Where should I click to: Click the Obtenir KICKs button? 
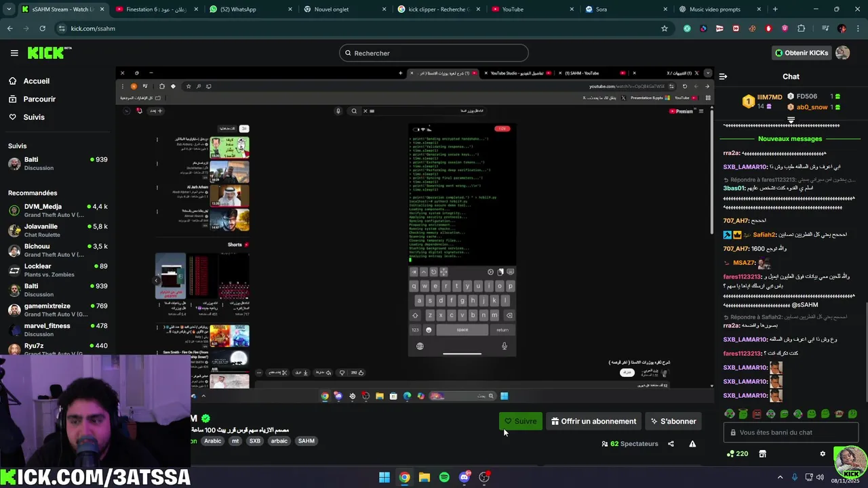coord(802,53)
